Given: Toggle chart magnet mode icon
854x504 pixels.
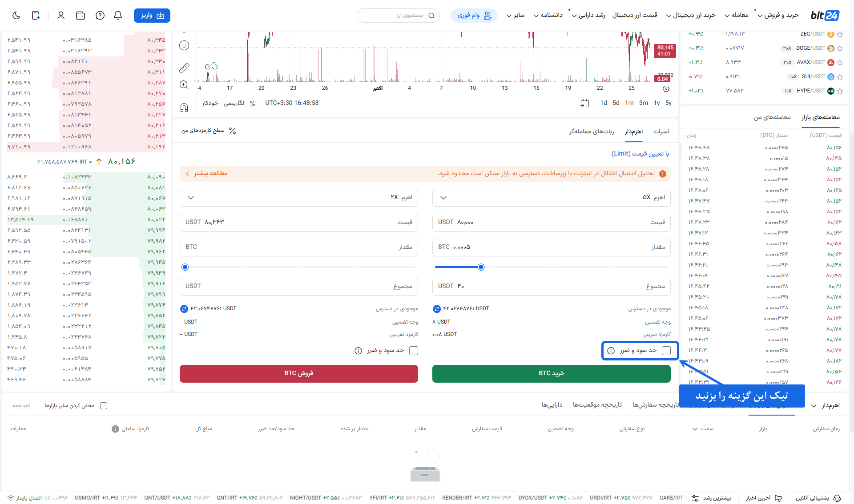Looking at the screenshot, I should 184,107.
